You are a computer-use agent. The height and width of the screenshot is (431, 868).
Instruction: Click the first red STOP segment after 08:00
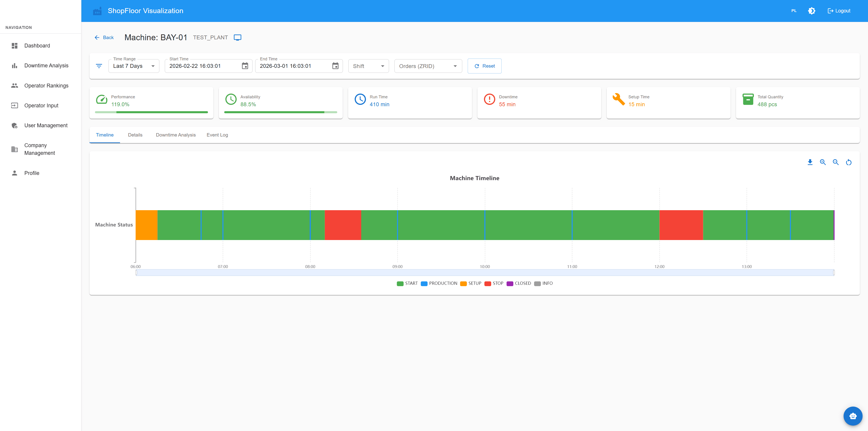pos(343,225)
